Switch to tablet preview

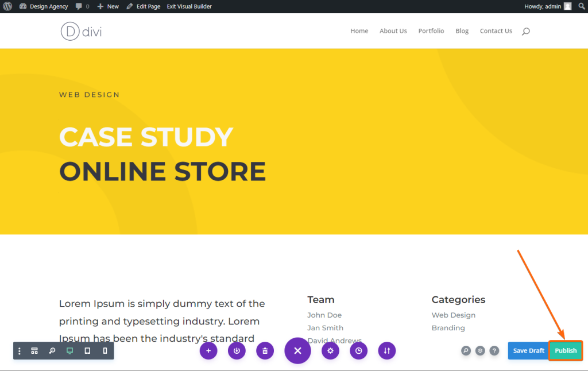87,351
